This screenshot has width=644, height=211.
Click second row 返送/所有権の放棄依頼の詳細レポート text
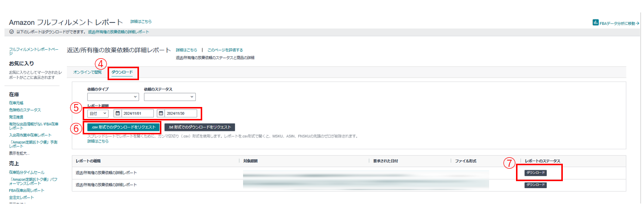tap(106, 185)
